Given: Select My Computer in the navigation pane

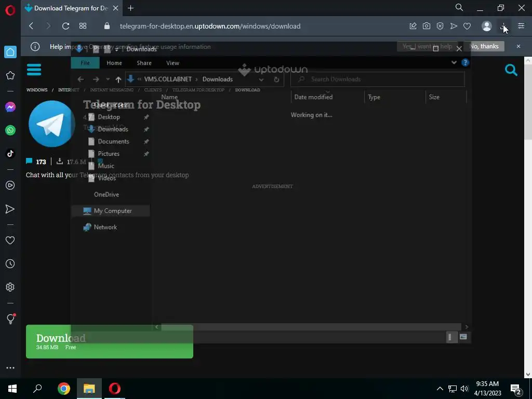Looking at the screenshot, I should click(x=111, y=211).
